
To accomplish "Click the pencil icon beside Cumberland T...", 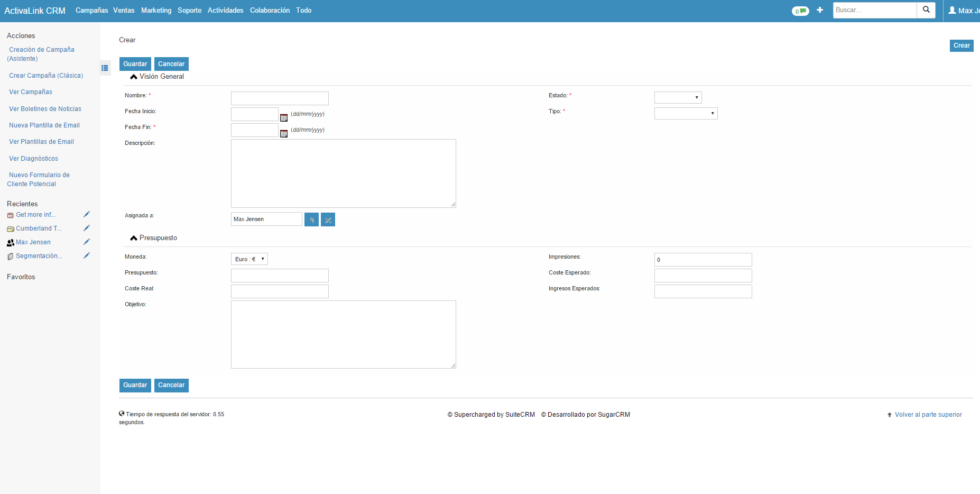I will (x=87, y=228).
